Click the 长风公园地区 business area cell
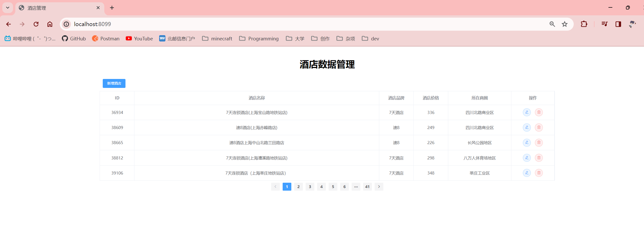Screen dimensions: 644x231 pos(480,143)
